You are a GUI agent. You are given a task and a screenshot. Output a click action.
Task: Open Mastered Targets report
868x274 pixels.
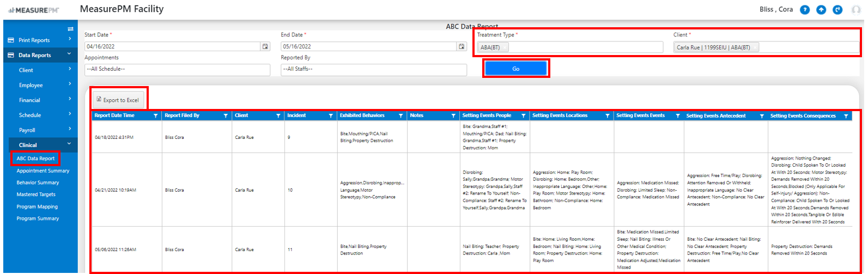click(x=36, y=194)
